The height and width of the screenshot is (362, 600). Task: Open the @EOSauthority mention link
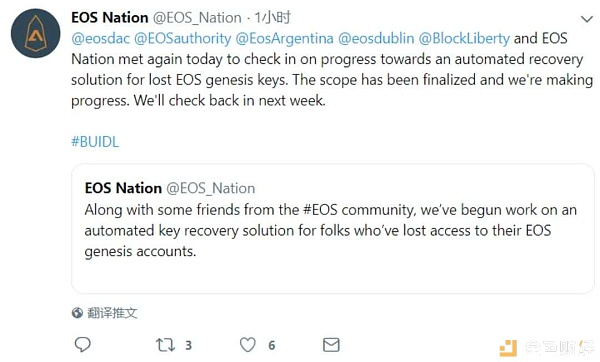[x=183, y=38]
